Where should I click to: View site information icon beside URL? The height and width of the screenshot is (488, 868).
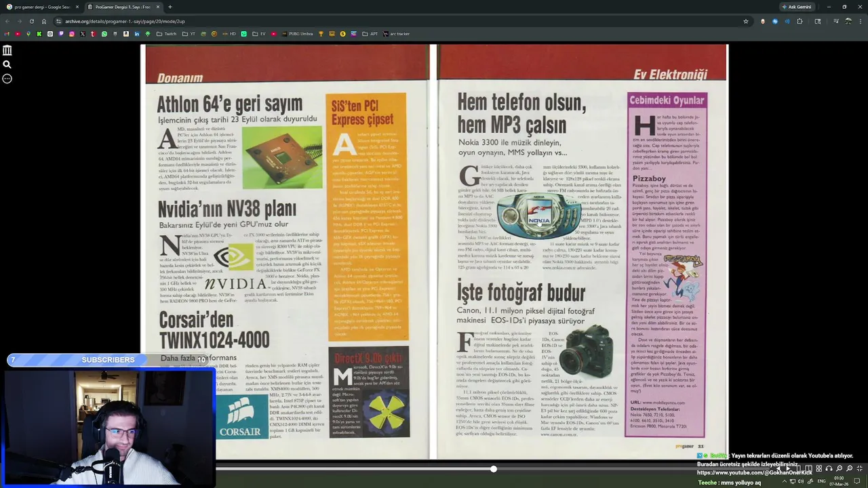click(59, 21)
